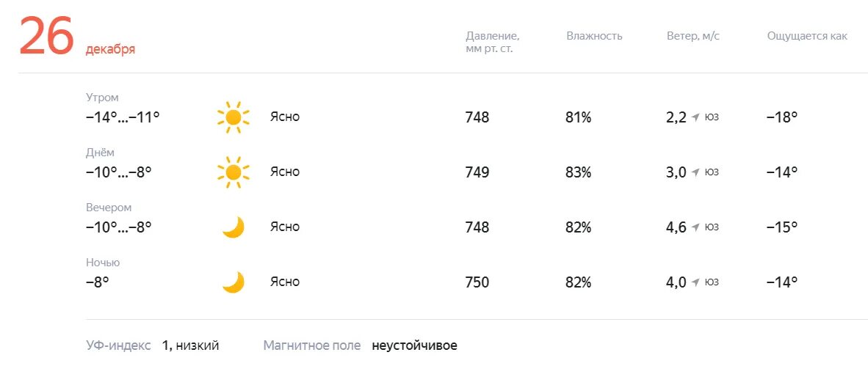
Task: Click wind direction arrow beside 4,6
Action: (x=696, y=227)
